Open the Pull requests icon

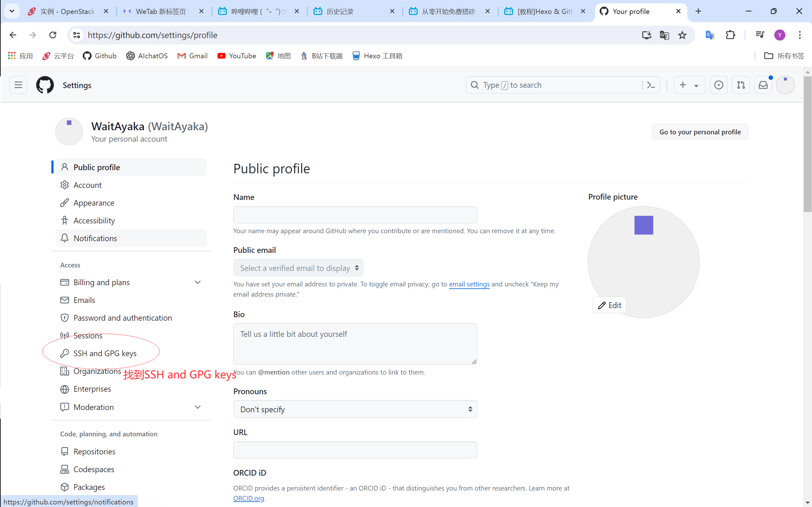click(x=741, y=85)
